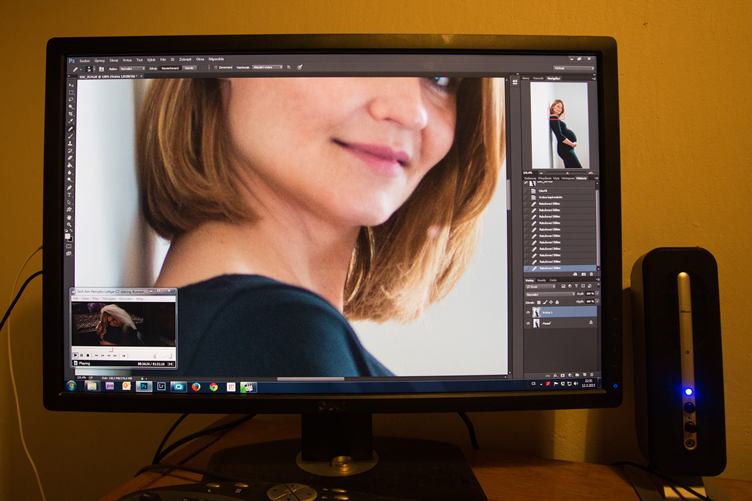Select the Path Selection tool

pos(70,201)
